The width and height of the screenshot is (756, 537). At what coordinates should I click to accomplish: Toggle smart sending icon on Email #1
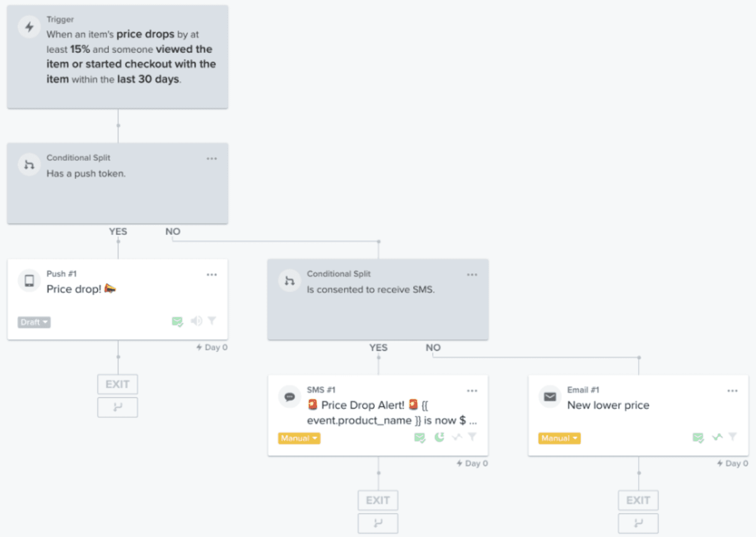[698, 437]
